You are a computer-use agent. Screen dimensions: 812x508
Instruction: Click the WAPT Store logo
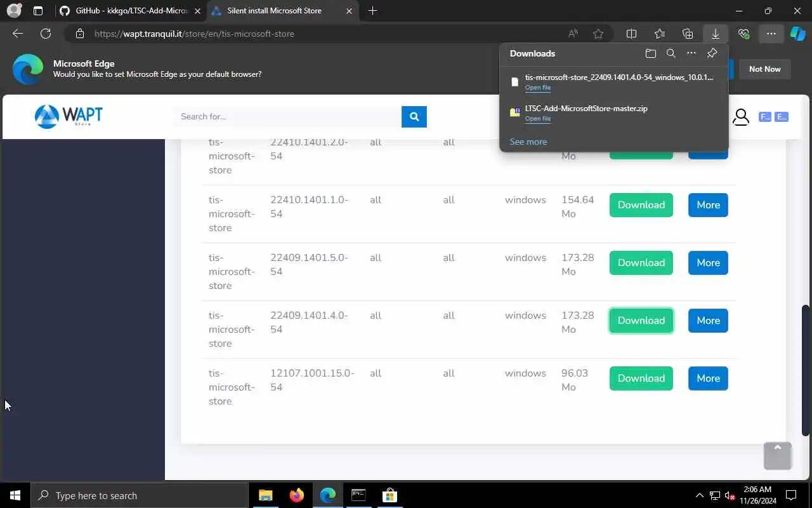[x=69, y=116]
